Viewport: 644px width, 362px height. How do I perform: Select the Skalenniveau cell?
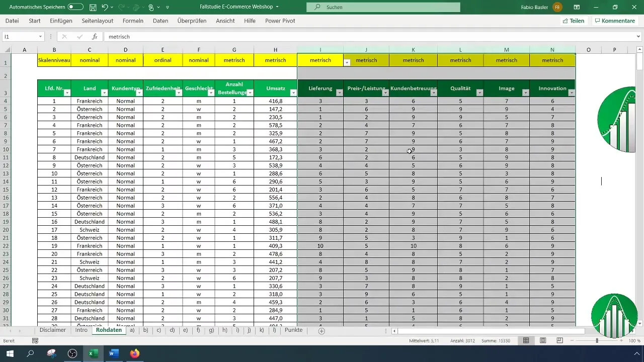point(54,60)
